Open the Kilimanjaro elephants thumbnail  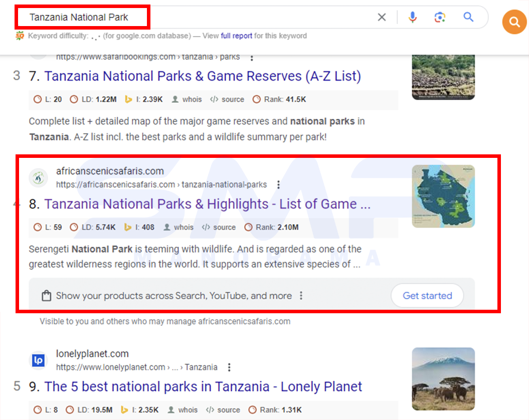pos(443,379)
